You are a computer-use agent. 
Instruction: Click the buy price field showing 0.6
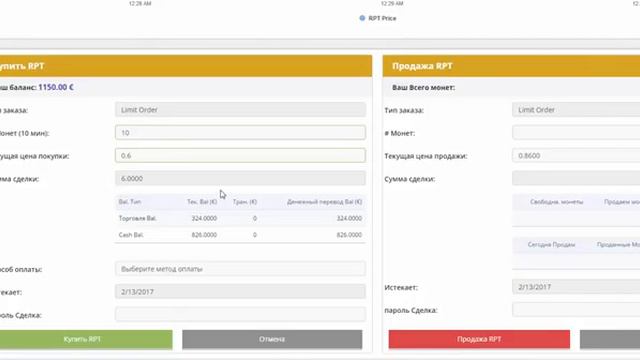[240, 156]
